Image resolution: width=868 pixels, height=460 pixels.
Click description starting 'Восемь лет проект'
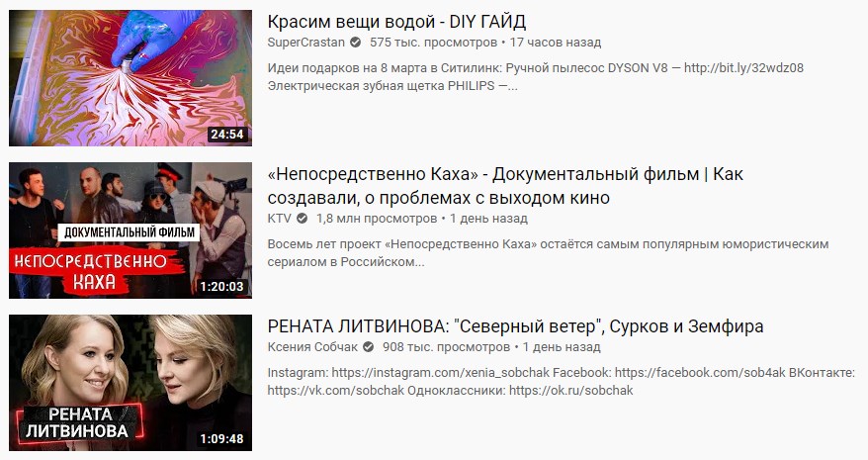point(548,252)
